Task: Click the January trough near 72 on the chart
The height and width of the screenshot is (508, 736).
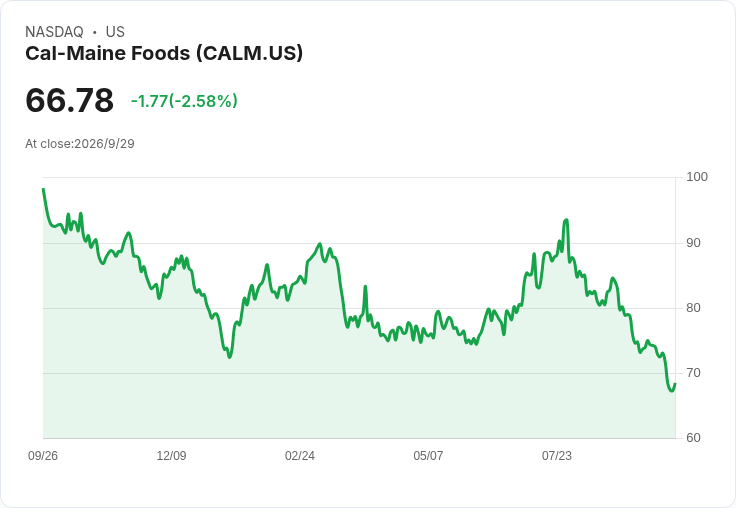Action: tap(230, 357)
